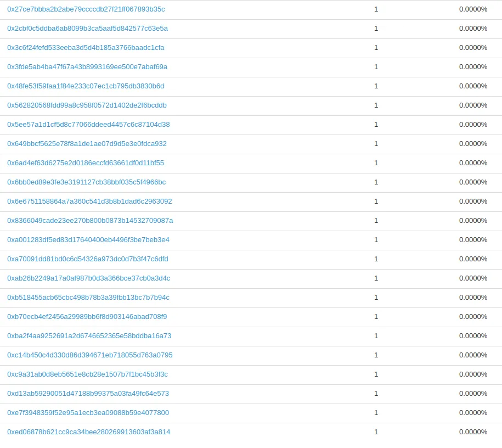Select quantity 1 in the 0xd13ab59290 row
The height and width of the screenshot is (448, 502).
click(x=376, y=394)
